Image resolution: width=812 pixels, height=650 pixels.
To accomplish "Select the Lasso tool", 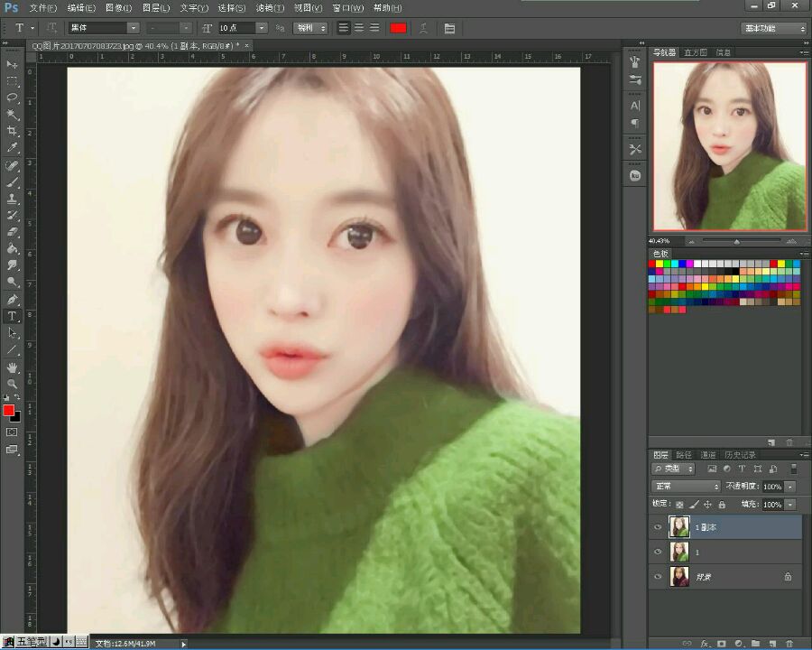I will tap(12, 97).
